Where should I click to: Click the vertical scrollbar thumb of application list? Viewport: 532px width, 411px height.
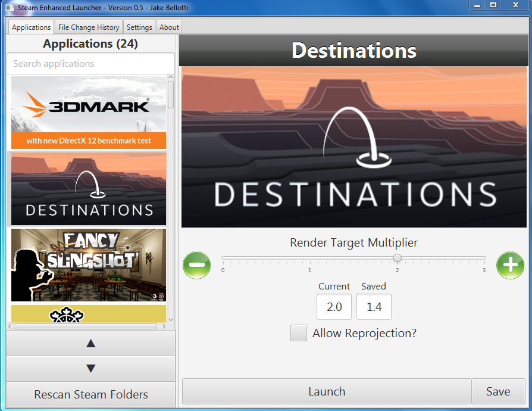tap(171, 95)
